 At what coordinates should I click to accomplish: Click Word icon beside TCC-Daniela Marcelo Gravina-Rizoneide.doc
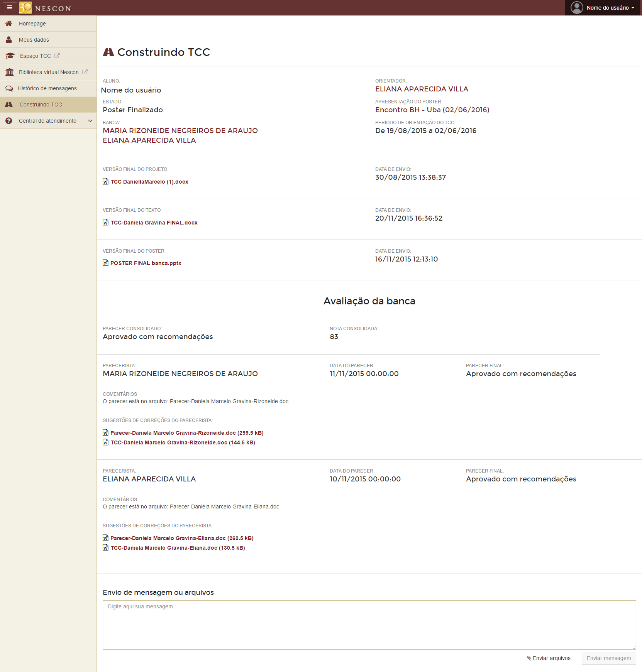coord(105,442)
